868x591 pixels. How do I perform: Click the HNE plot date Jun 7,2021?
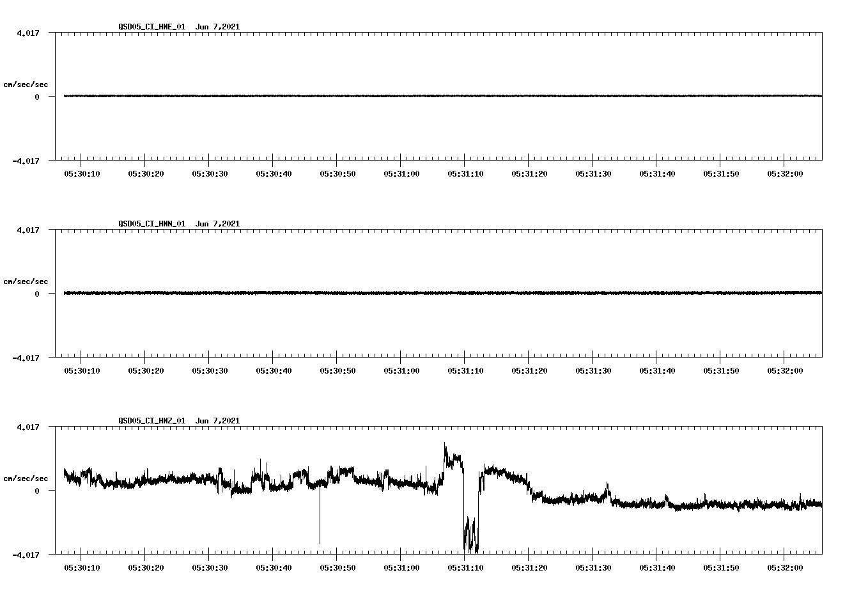point(217,27)
